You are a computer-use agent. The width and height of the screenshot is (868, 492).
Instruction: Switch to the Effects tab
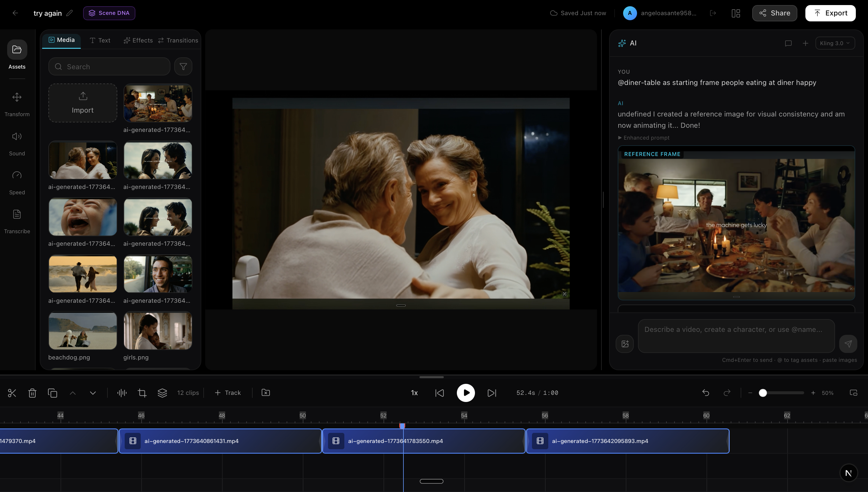tap(138, 40)
